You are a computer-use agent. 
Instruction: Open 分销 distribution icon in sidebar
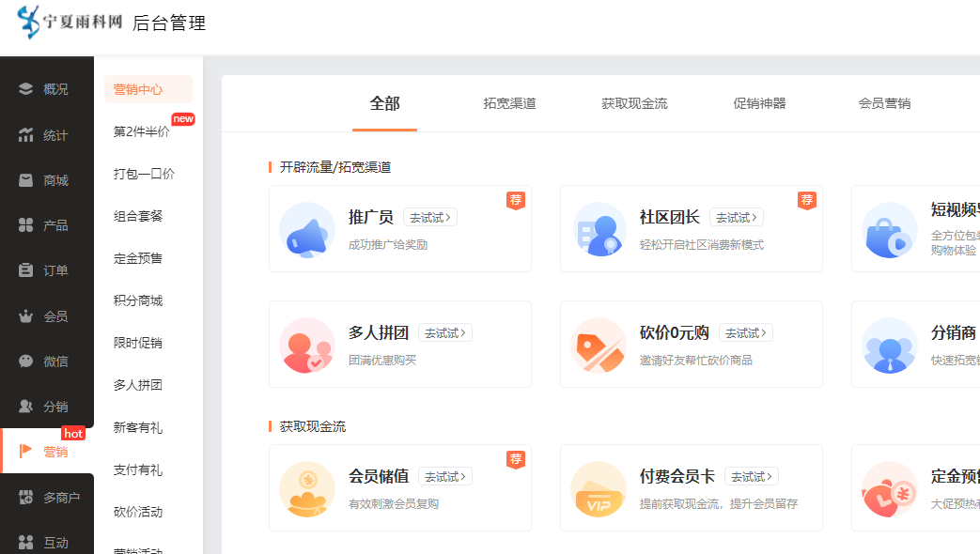(25, 407)
